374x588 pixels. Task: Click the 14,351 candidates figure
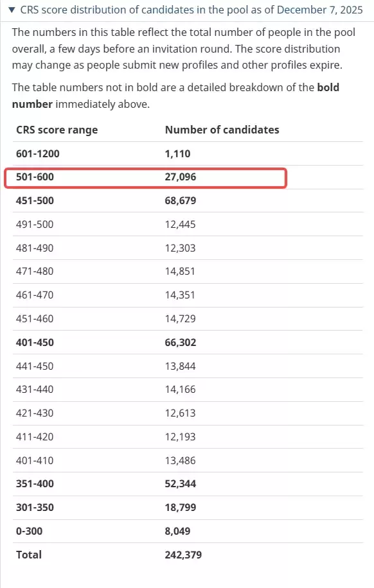point(180,295)
